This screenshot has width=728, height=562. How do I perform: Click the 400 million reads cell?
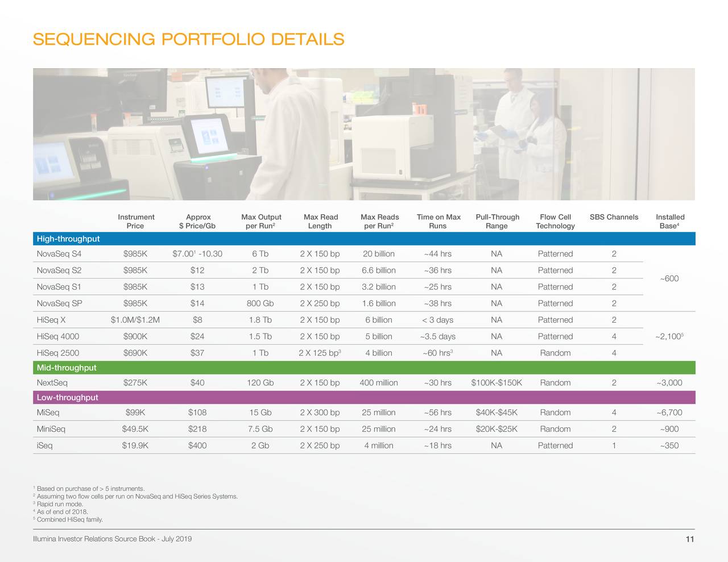click(379, 383)
